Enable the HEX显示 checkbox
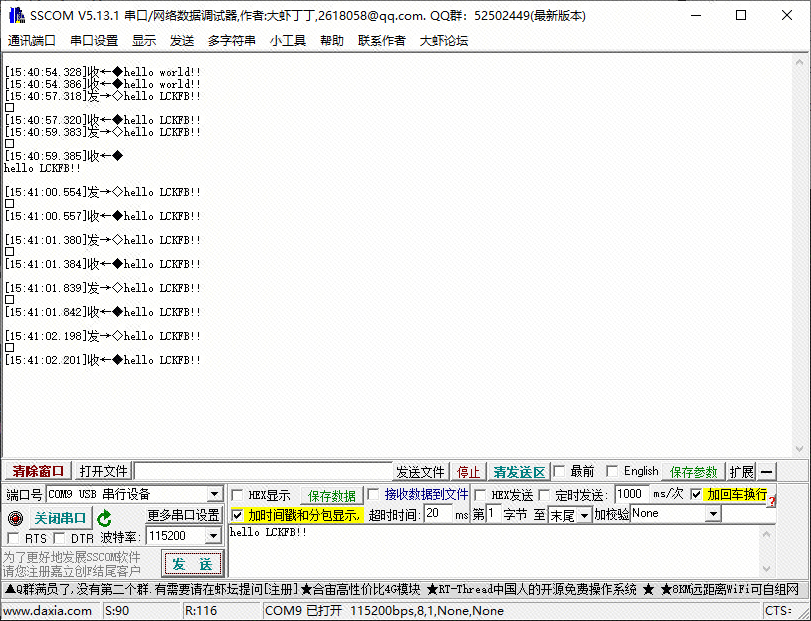 (237, 495)
